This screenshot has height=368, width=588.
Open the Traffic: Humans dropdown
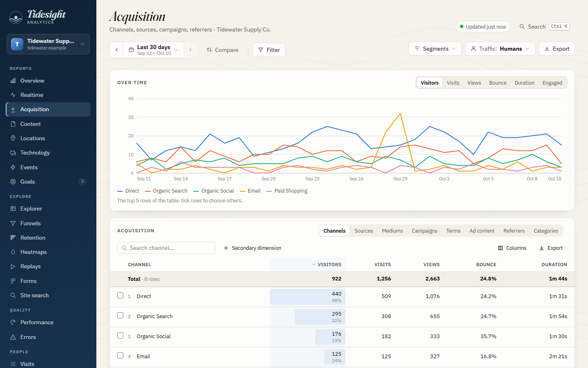(500, 49)
